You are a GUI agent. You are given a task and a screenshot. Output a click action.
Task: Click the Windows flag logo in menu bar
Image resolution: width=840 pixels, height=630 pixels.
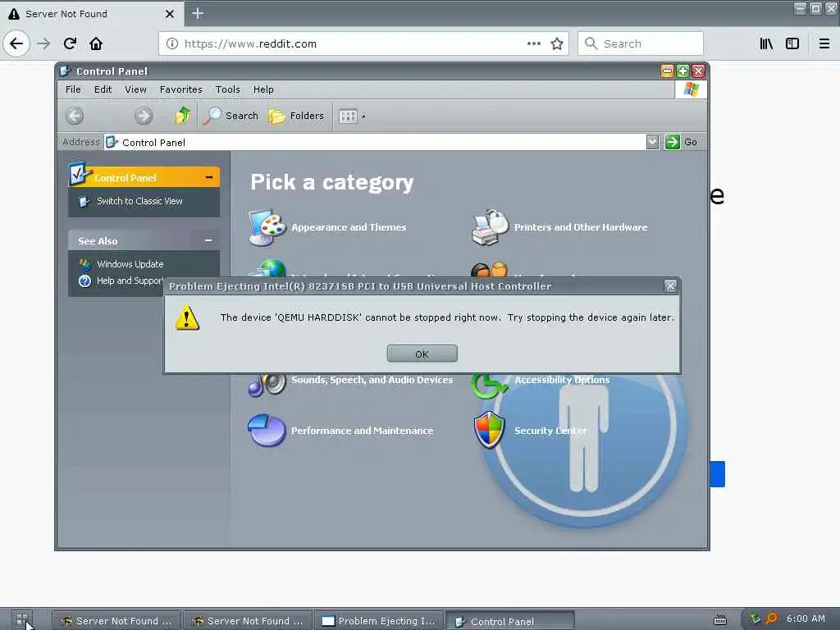pyautogui.click(x=691, y=89)
